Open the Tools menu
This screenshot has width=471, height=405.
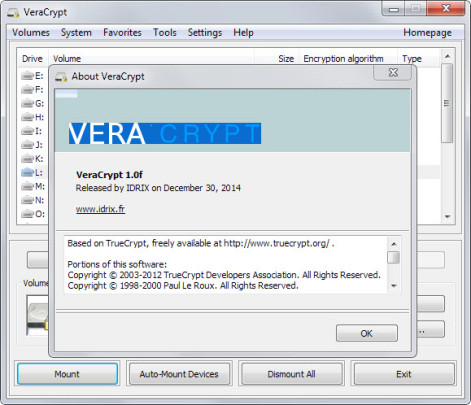click(165, 33)
